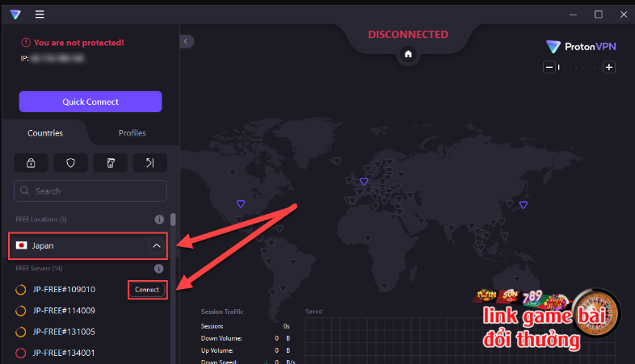Select server JP-FREE#134001
The width and height of the screenshot is (635, 364).
point(64,353)
